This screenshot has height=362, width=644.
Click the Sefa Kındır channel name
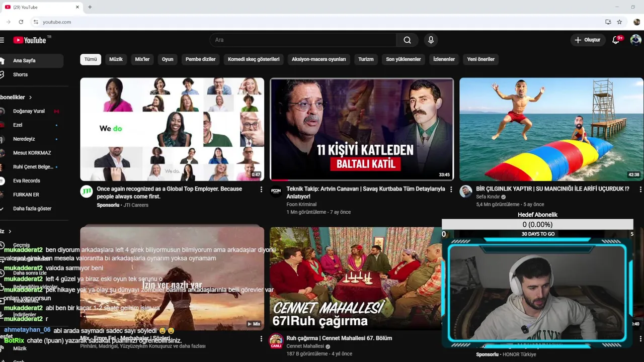[488, 197]
